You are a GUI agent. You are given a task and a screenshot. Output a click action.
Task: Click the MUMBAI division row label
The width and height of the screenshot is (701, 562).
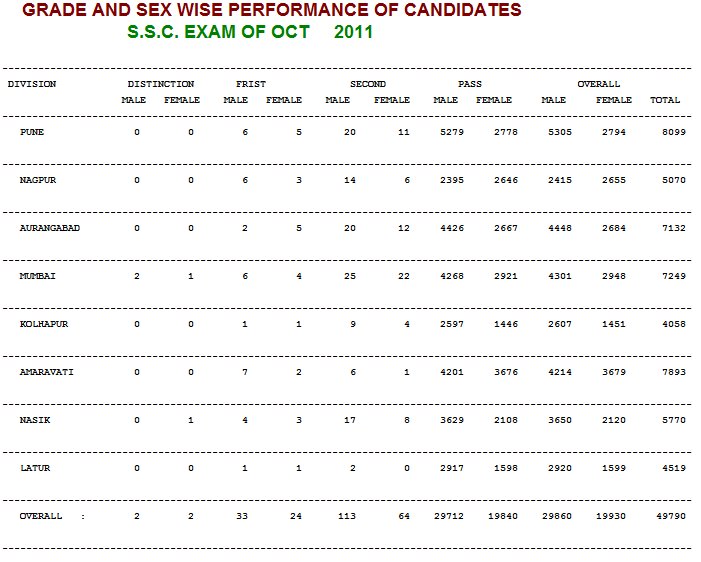coord(38,276)
